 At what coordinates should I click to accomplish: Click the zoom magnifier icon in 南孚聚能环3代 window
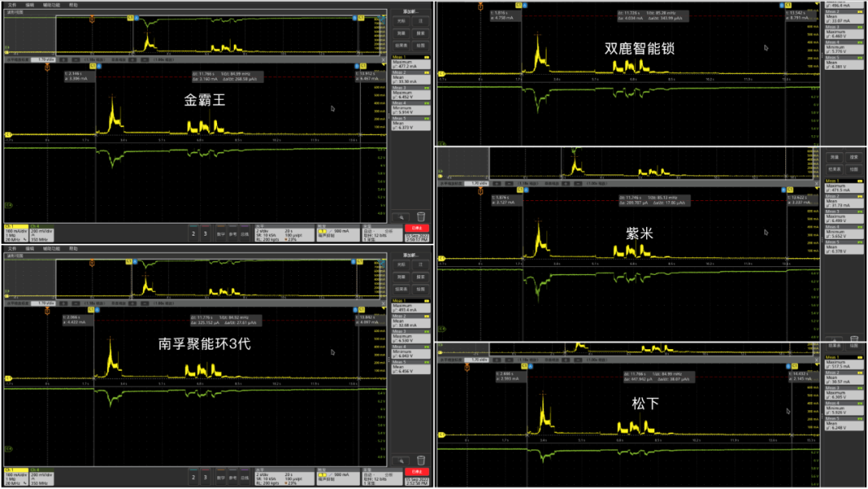pyautogui.click(x=401, y=461)
